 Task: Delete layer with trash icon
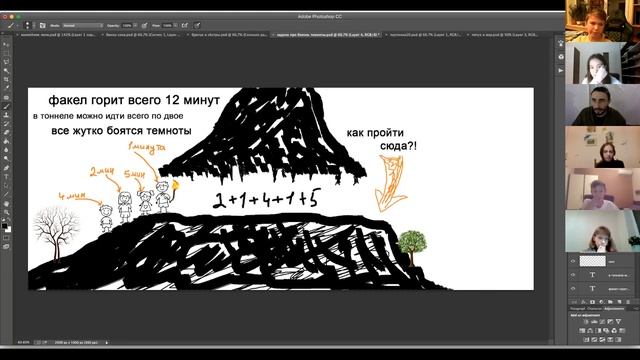pos(628,302)
